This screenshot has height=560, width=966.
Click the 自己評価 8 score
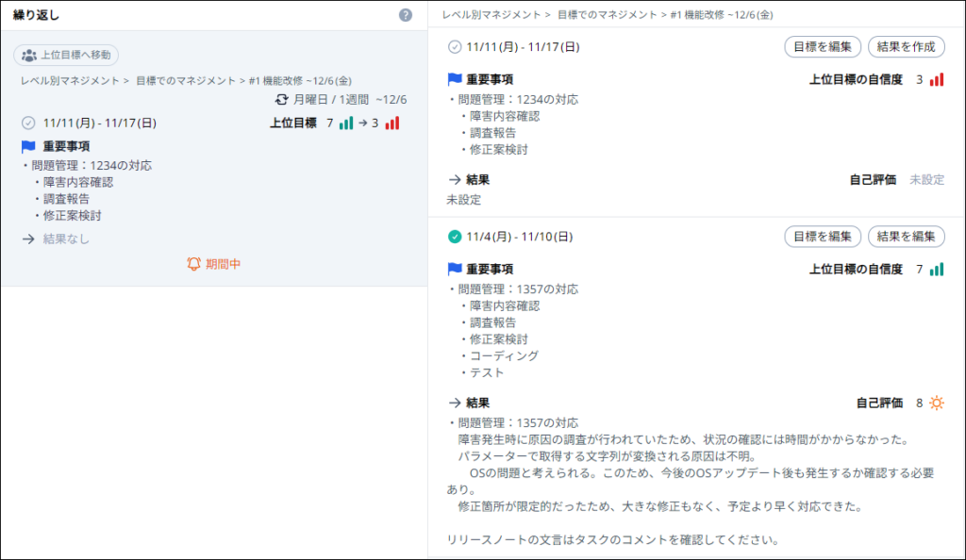pos(919,404)
